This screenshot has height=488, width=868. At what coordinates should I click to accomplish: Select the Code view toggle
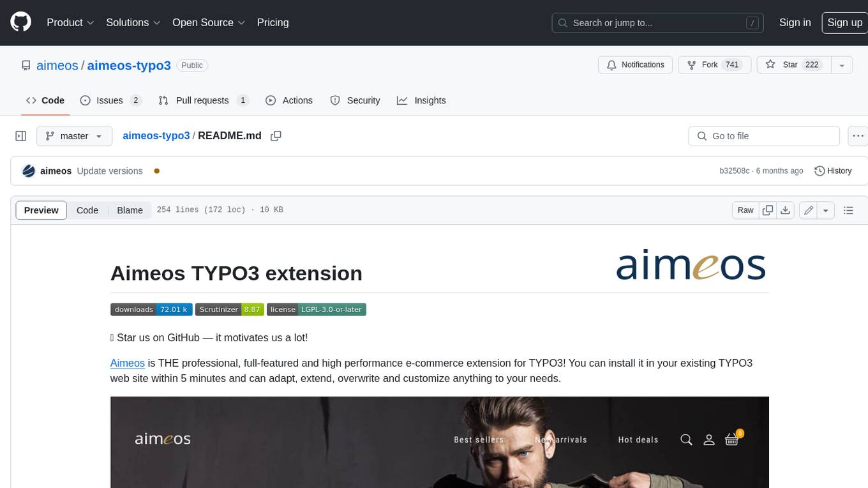(x=87, y=210)
